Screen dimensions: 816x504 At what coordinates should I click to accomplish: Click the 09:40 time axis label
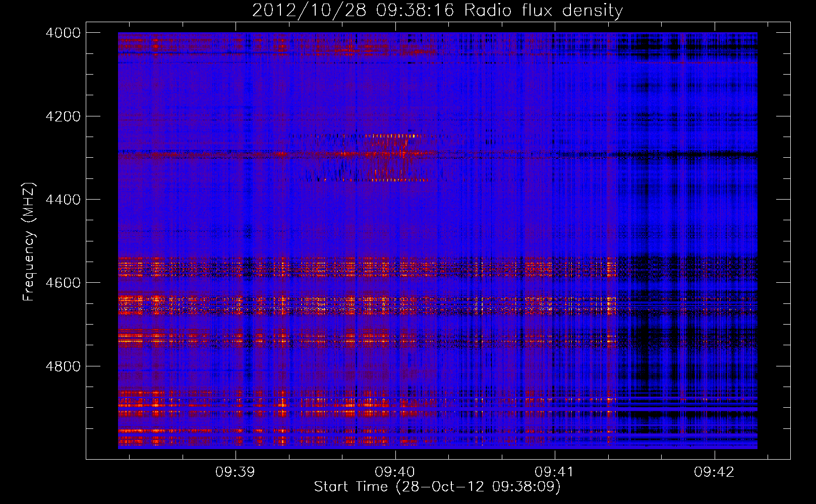(x=395, y=472)
